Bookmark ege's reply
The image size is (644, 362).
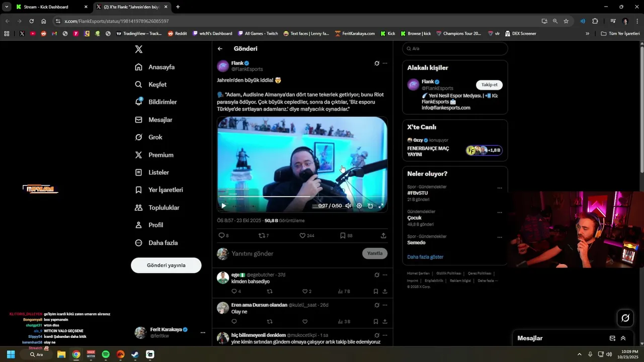[x=376, y=291]
